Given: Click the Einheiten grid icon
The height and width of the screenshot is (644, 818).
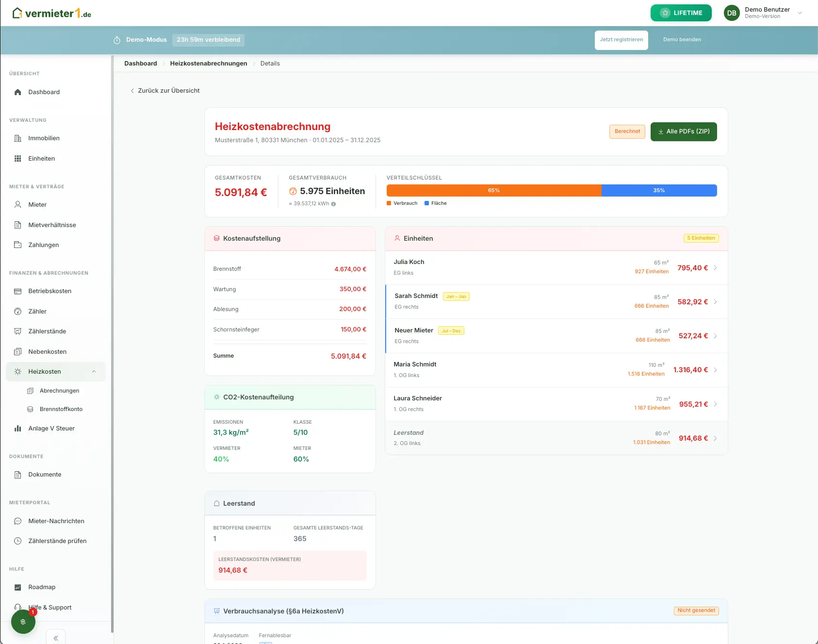Looking at the screenshot, I should point(18,159).
